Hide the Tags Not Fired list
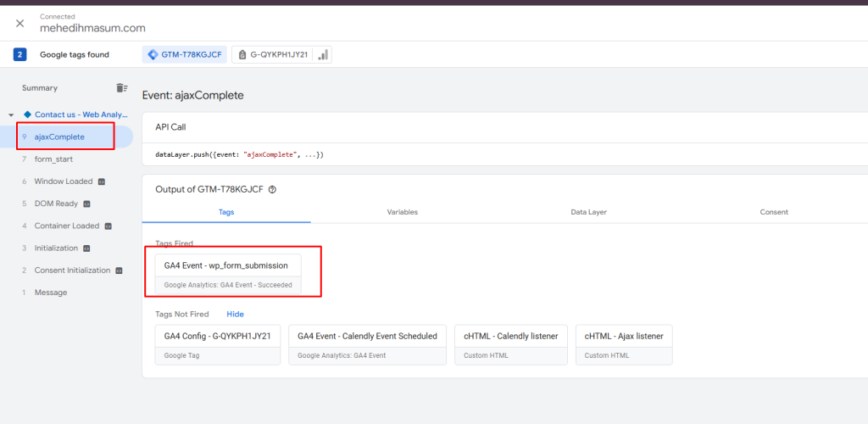The image size is (868, 424). pos(236,314)
